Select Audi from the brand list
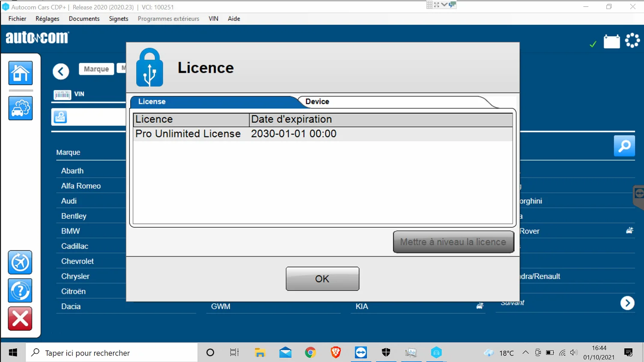 [69, 201]
